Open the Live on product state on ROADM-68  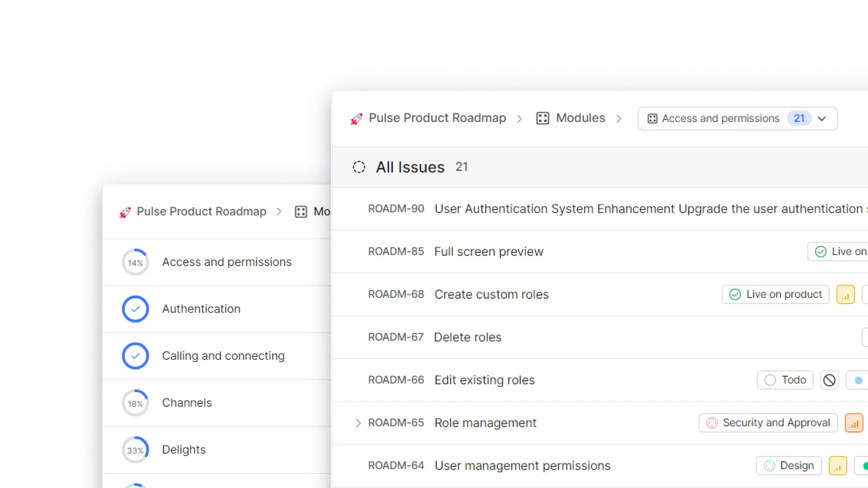[x=776, y=295]
